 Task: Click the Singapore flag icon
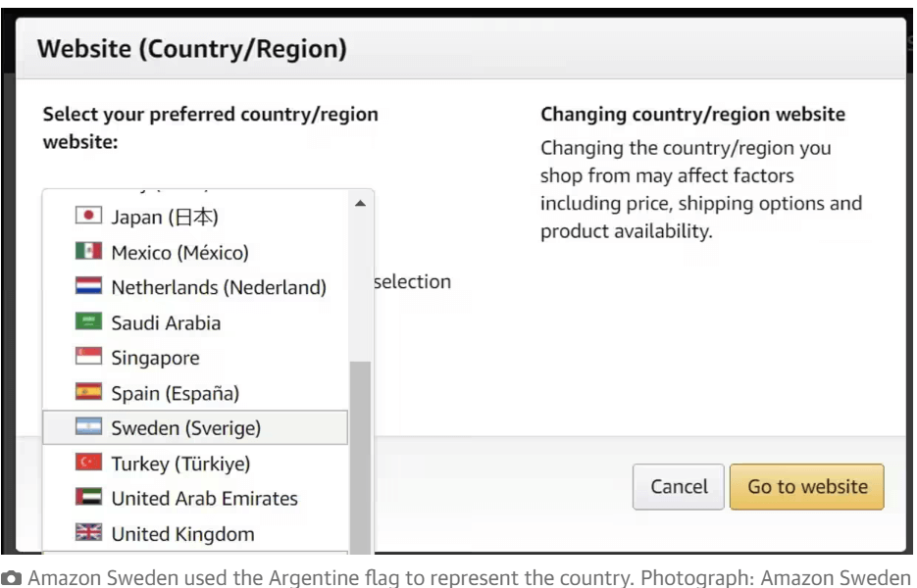(89, 358)
